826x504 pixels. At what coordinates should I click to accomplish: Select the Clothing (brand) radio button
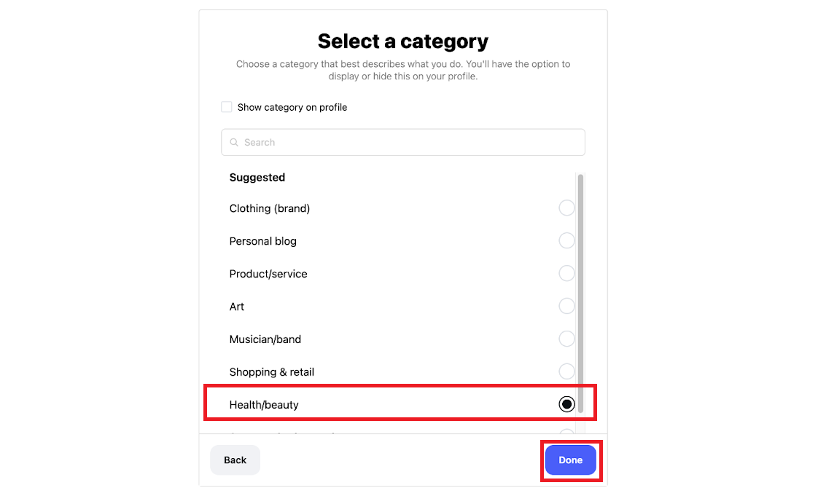tap(566, 208)
